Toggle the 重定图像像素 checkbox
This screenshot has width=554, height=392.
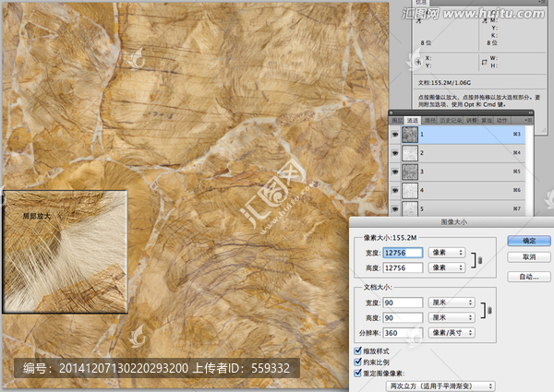[x=357, y=373]
